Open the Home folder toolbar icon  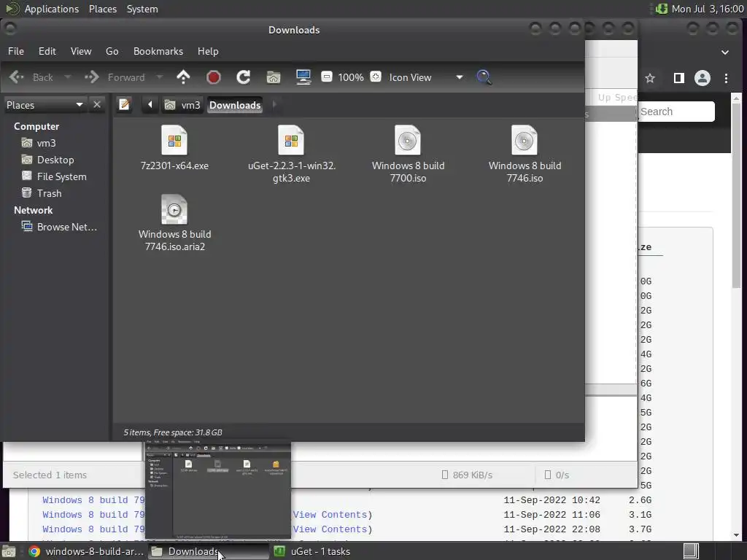coord(274,77)
